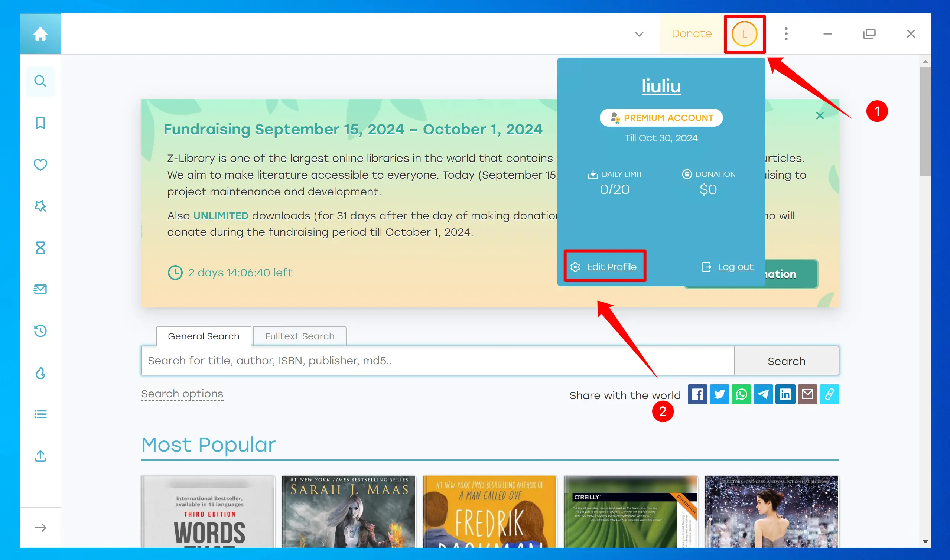Click the '2 days 14:06:40 left' countdown

click(240, 273)
